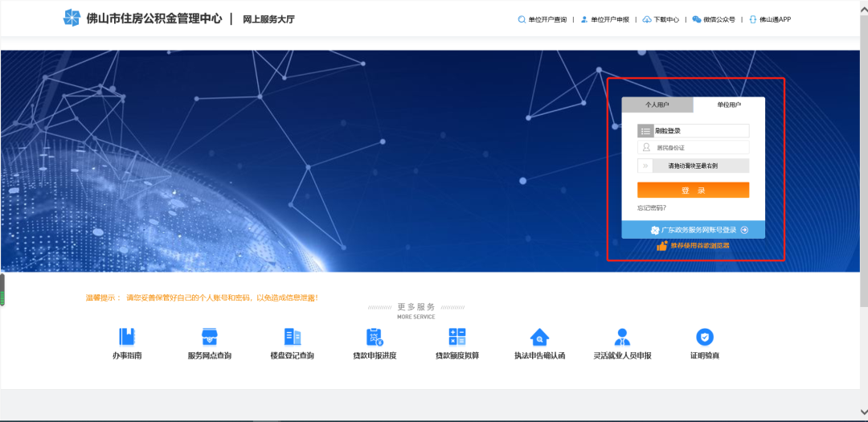The height and width of the screenshot is (422, 868).
Task: Open 单位开户查询 in top navigation
Action: [x=542, y=19]
